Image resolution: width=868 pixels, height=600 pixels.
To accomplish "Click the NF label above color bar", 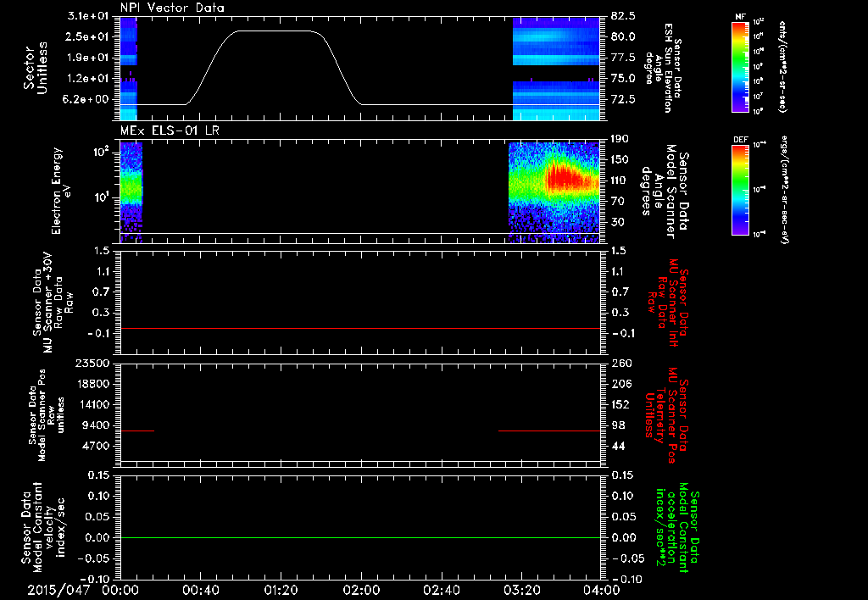I will (741, 17).
